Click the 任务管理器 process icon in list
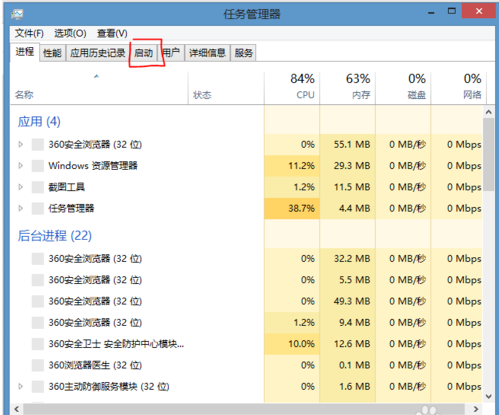 38,208
